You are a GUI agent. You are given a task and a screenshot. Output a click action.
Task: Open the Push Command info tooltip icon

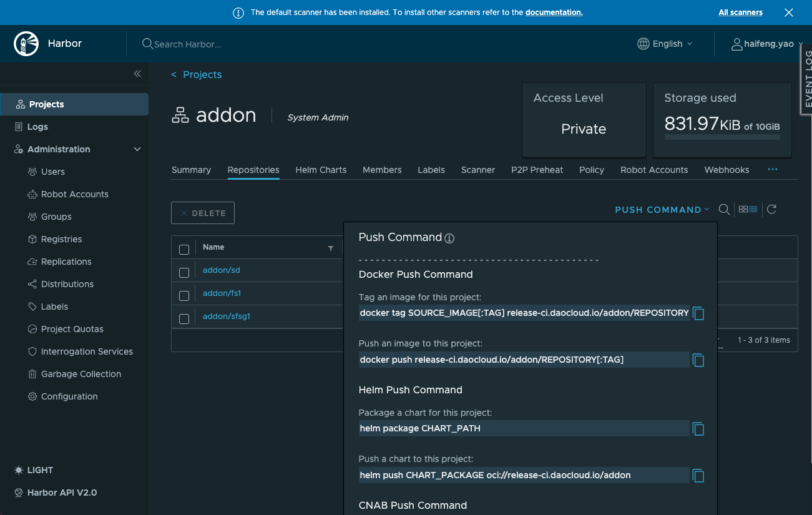[449, 238]
